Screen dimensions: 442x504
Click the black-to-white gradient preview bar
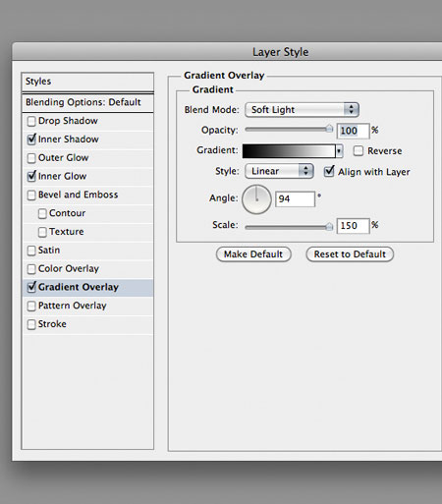click(289, 151)
